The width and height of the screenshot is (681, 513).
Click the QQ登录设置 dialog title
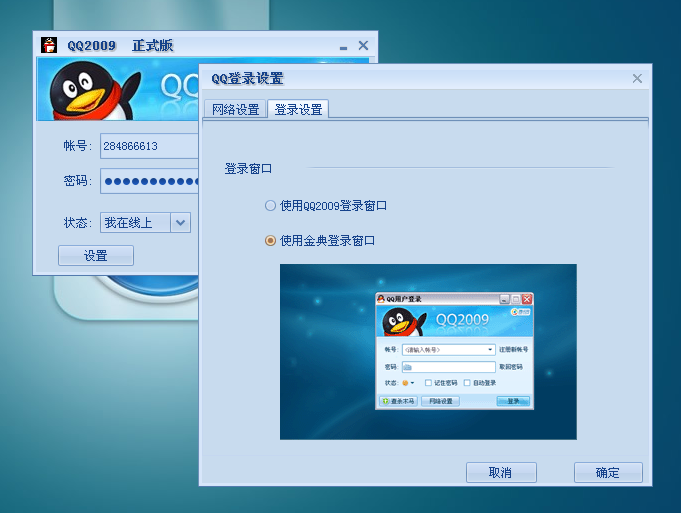248,79
